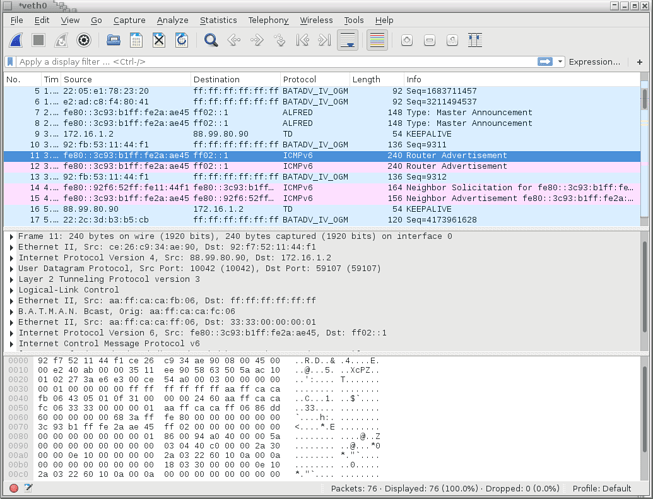The image size is (653, 499).
Task: Open the Statistics menu
Action: pyautogui.click(x=218, y=20)
